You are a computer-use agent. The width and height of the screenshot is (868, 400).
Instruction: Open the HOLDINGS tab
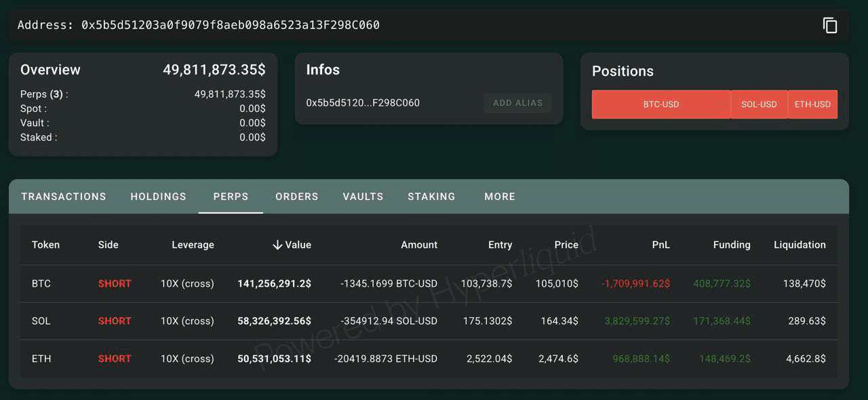(x=158, y=197)
